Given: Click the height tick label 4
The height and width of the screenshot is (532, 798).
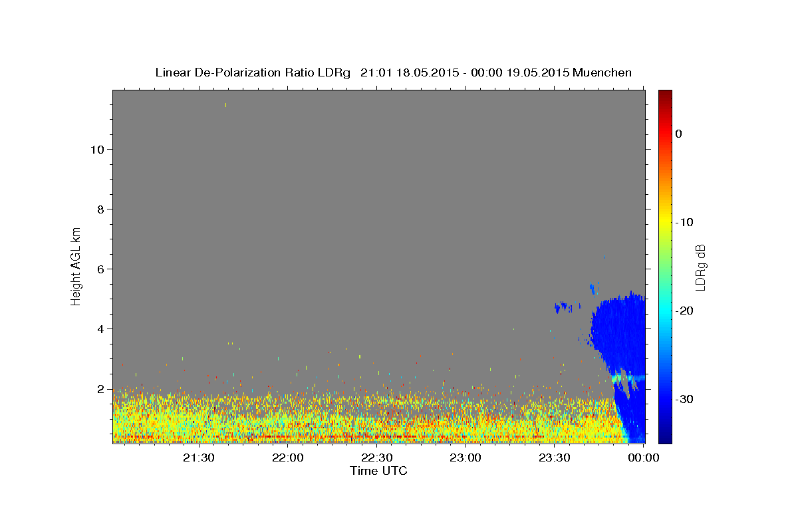Looking at the screenshot, I should [x=100, y=329].
